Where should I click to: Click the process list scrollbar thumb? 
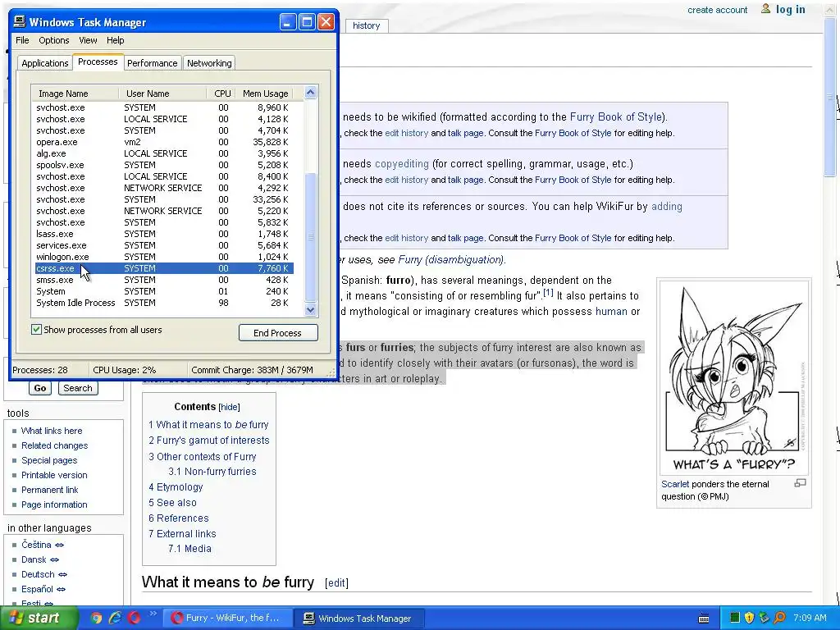coord(310,237)
